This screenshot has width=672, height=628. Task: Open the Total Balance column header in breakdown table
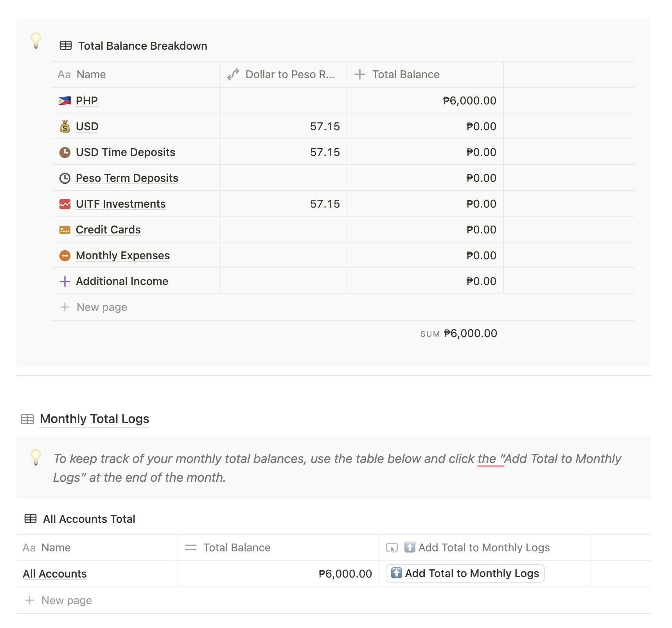[425, 74]
